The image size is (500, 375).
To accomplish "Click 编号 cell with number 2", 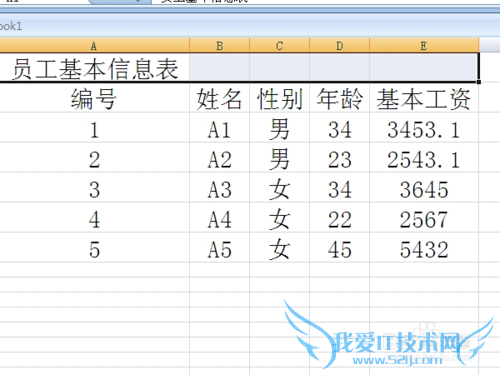I will point(94,158).
